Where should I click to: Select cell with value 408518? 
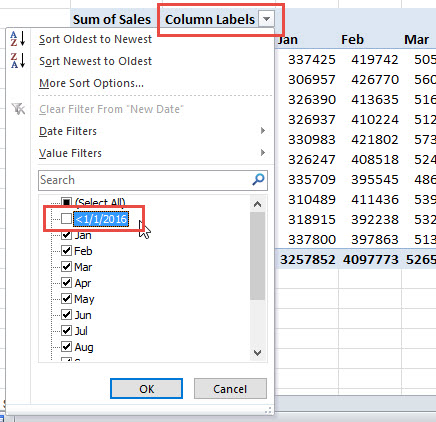click(375, 160)
